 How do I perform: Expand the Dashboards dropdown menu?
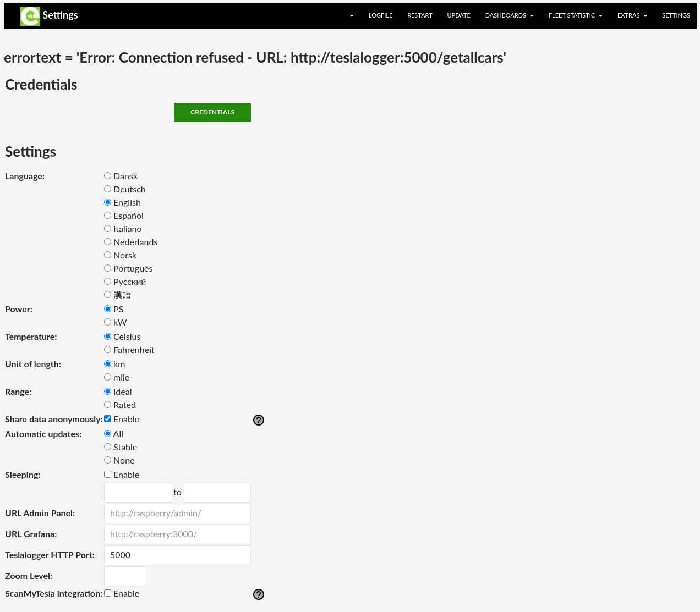point(509,15)
